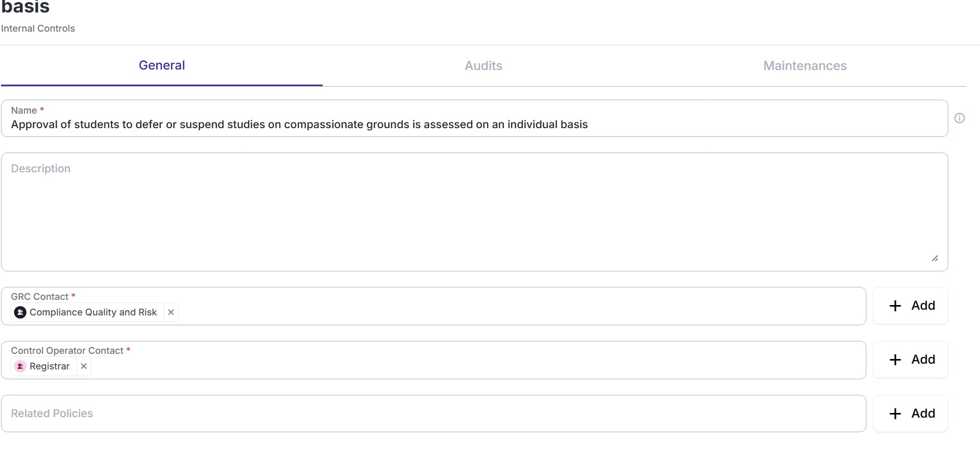
Task: Click plus icon in GRC Contact Add button
Action: click(x=895, y=306)
